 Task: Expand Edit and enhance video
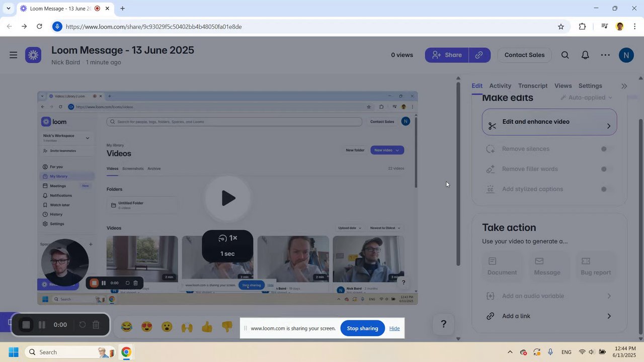click(549, 122)
